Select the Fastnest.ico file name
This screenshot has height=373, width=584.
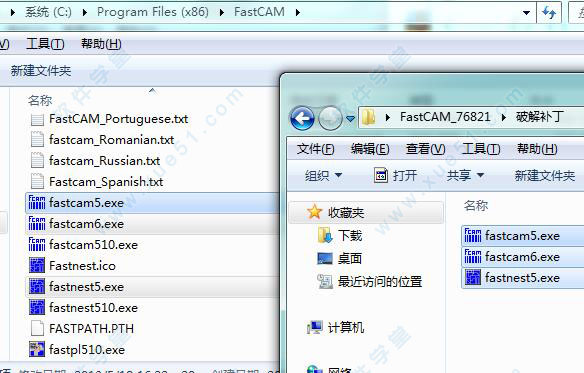pyautogui.click(x=82, y=266)
